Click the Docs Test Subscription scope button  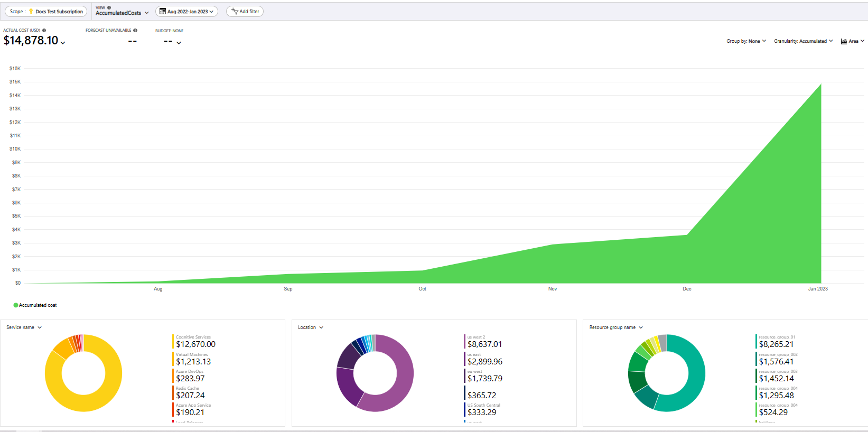point(46,12)
